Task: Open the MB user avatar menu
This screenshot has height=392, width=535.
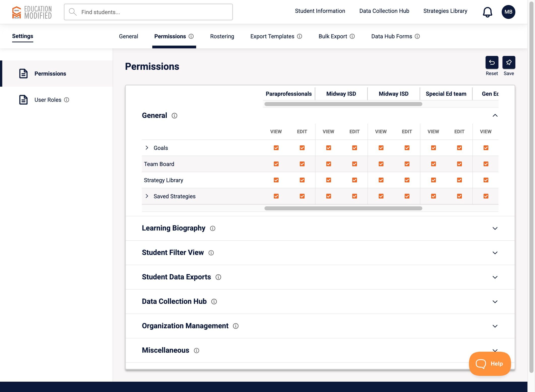Action: point(508,12)
